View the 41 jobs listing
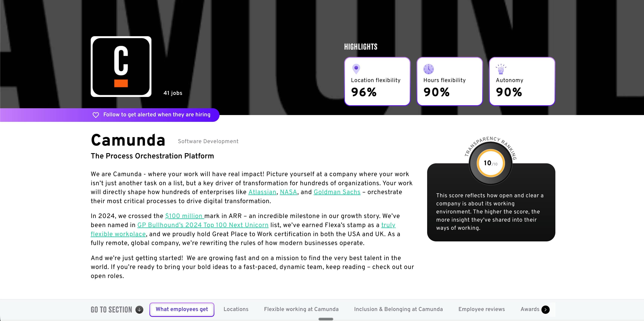This screenshot has height=321, width=644. (173, 93)
